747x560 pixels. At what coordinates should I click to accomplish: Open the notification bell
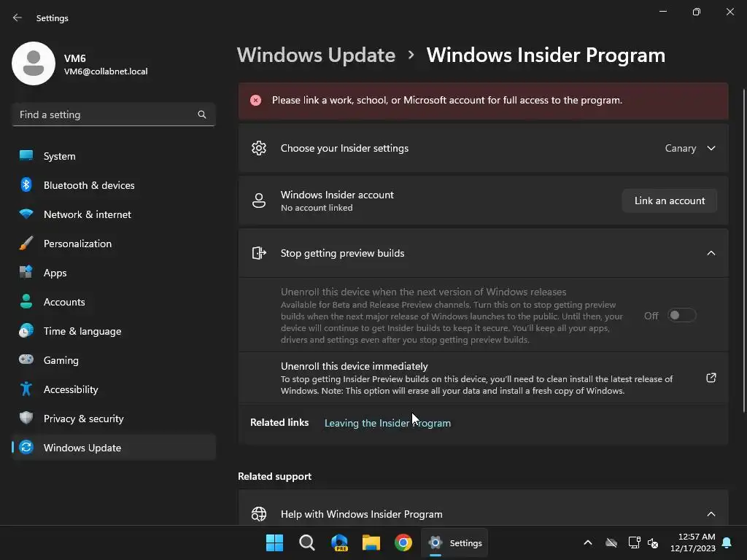click(727, 542)
